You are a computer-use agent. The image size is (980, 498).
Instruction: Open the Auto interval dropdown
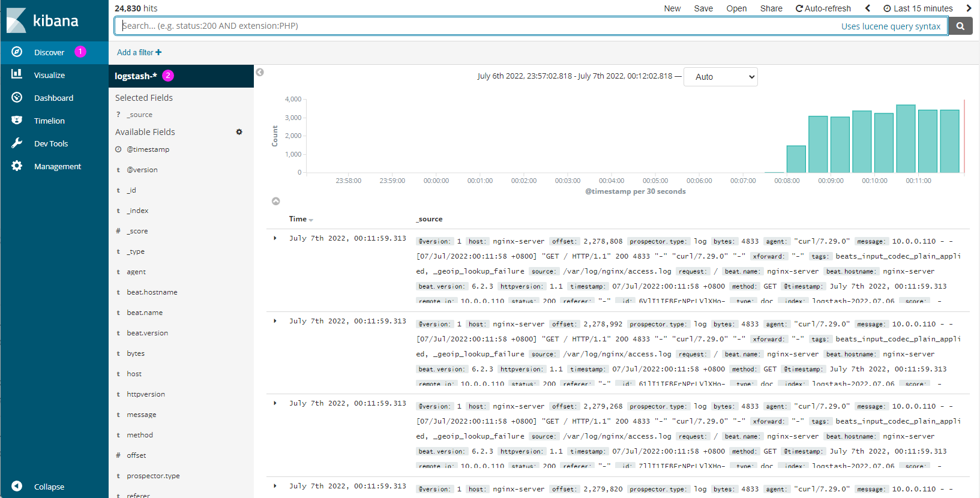point(721,77)
